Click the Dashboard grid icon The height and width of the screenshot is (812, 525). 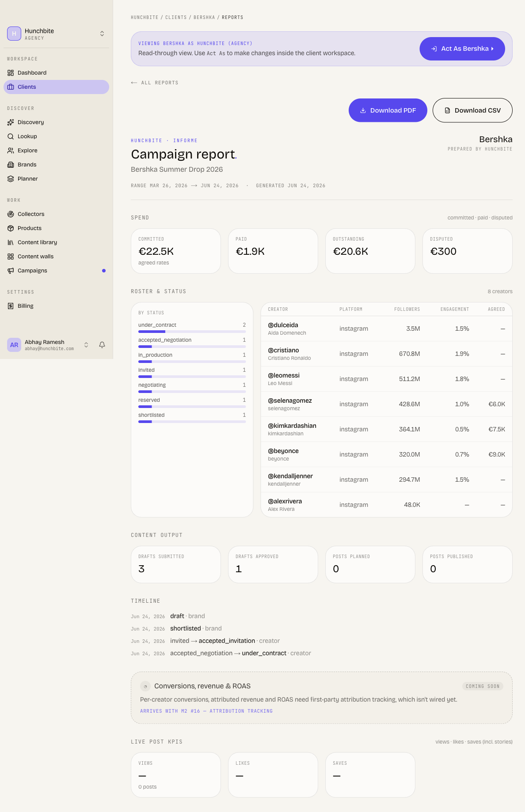pos(11,73)
